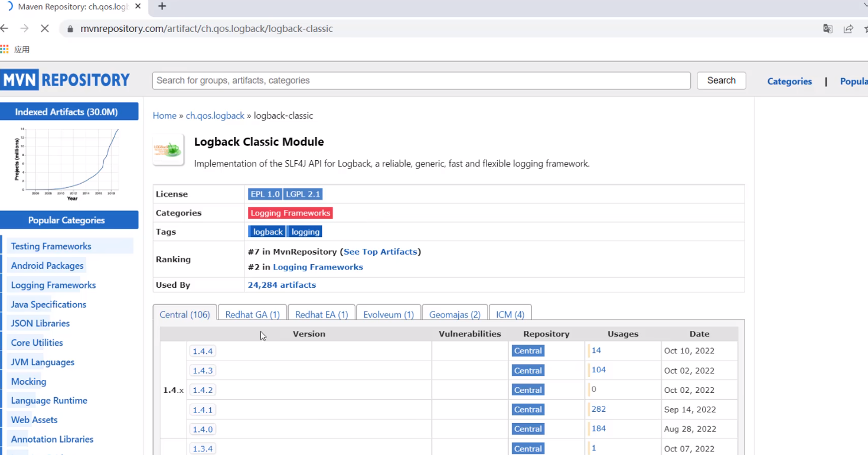Open the apps grid shortcut in bookmarks bar
868x455 pixels.
(5, 49)
